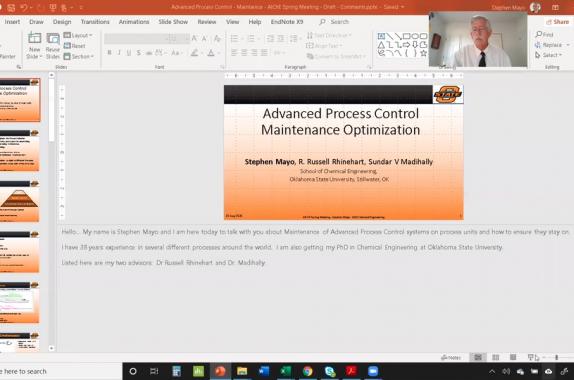This screenshot has width=574, height=380.
Task: Open the Layout dropdown
Action: coord(78,35)
